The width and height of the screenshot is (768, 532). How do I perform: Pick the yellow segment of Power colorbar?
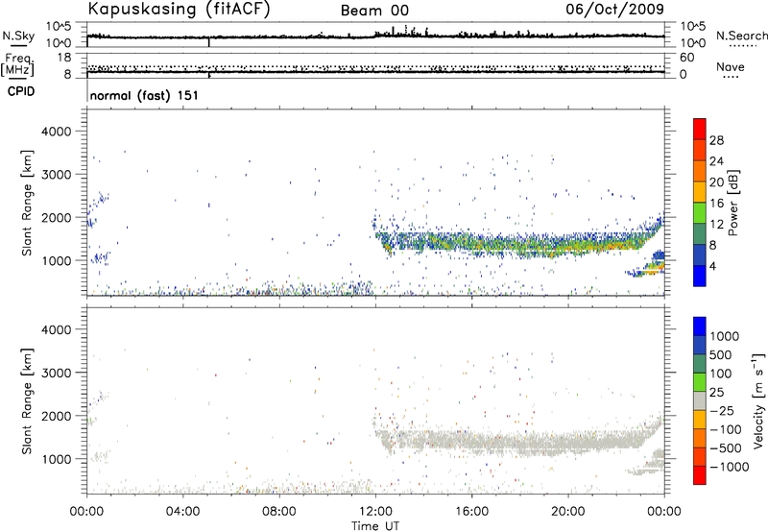point(700,192)
